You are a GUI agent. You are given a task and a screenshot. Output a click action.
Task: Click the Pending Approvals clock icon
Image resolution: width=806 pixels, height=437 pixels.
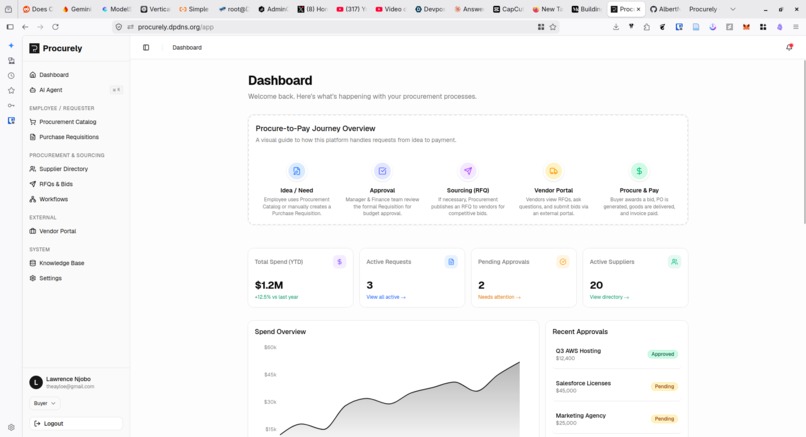coord(563,262)
